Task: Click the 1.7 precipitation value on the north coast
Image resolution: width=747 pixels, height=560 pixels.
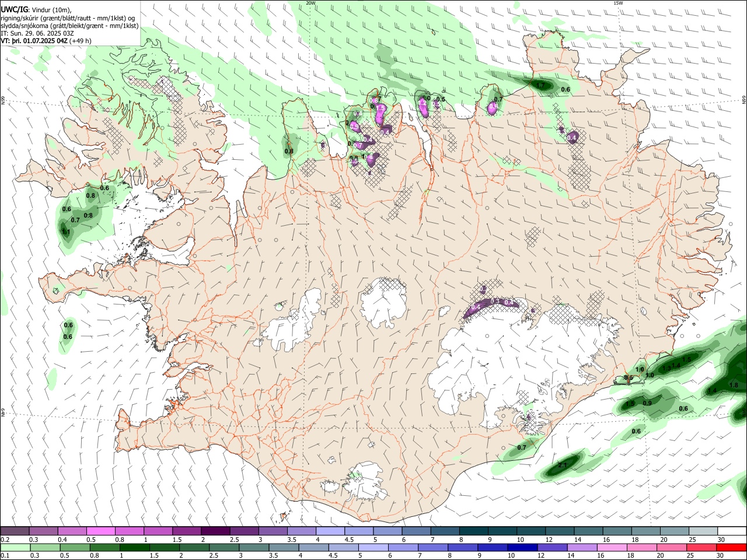Action: [541, 85]
